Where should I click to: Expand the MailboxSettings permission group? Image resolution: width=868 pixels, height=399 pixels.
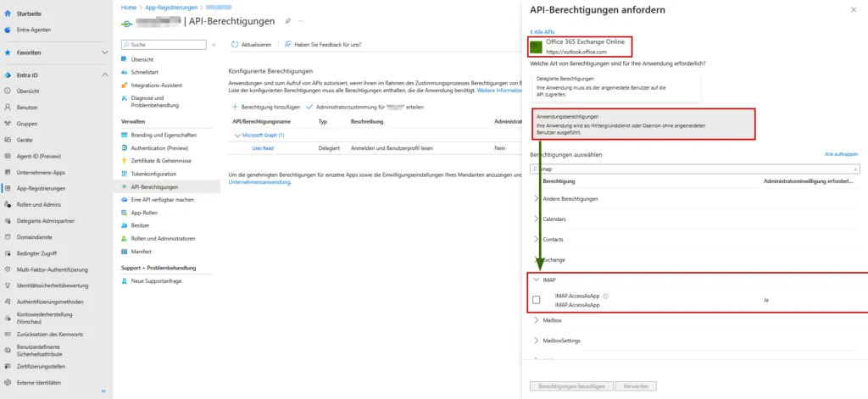[536, 341]
